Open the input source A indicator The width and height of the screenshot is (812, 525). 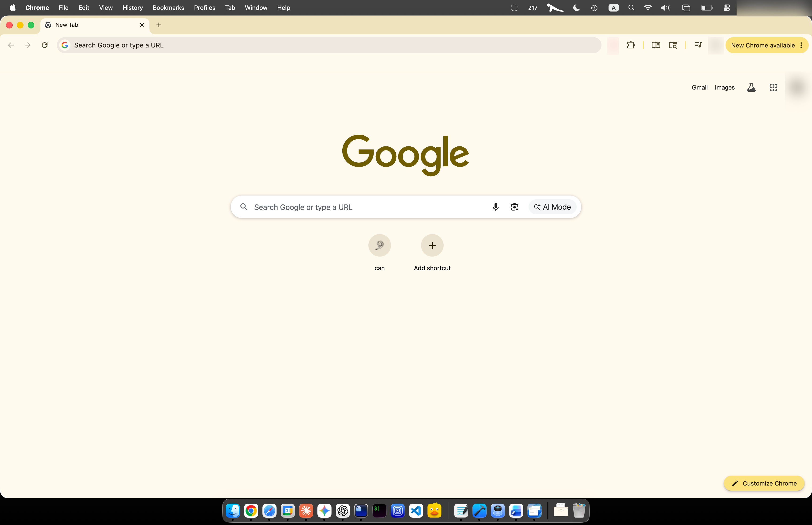613,8
